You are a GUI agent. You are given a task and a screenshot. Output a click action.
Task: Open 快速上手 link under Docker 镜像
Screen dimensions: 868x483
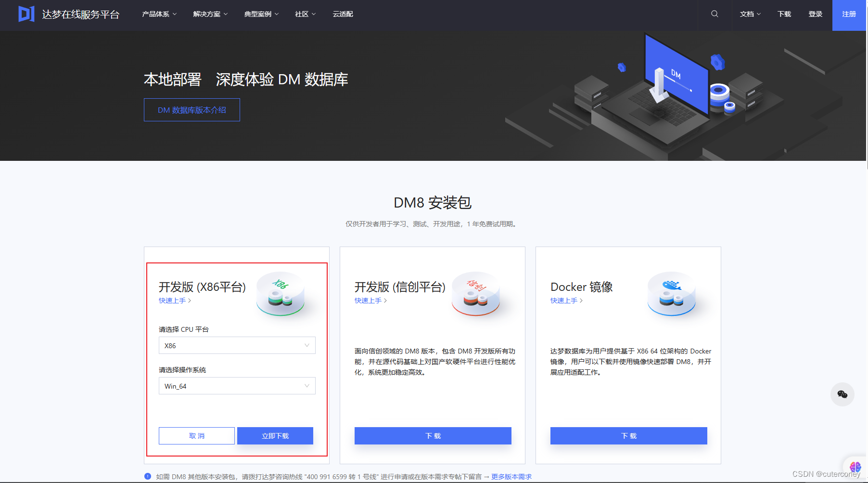(567, 300)
